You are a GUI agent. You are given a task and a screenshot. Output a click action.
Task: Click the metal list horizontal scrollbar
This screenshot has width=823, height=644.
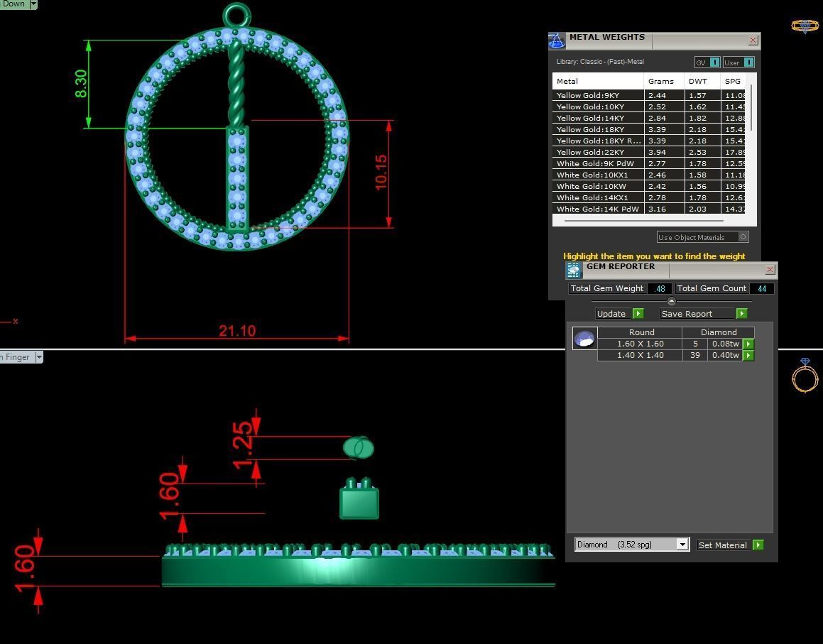[x=643, y=221]
